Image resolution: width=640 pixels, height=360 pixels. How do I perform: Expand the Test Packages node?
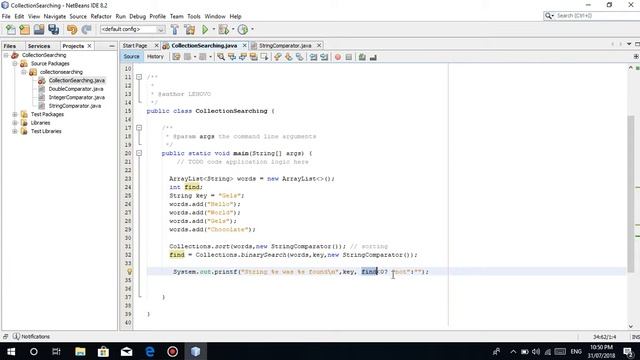point(15,114)
